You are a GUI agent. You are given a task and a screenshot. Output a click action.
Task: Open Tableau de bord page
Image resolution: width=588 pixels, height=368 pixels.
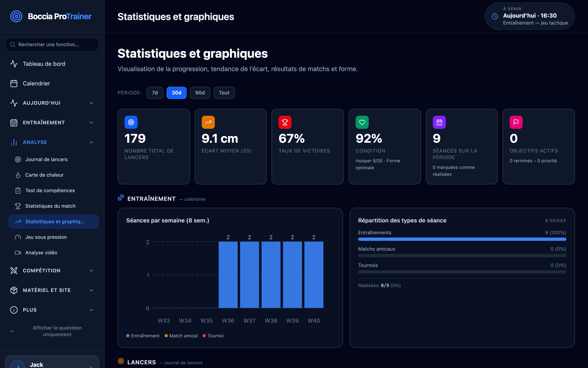[52, 64]
